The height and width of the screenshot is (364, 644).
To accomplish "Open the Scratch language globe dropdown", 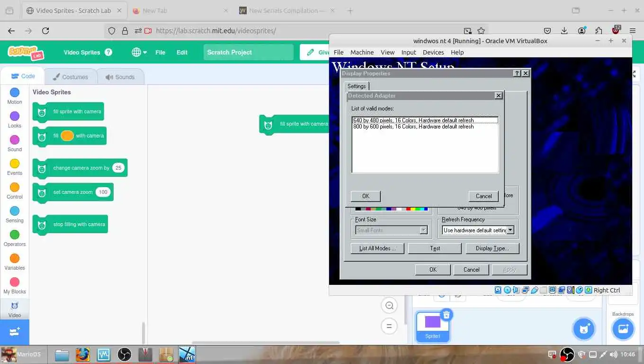I will 139,52.
